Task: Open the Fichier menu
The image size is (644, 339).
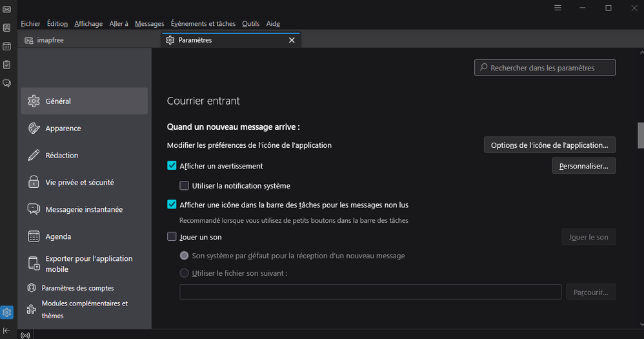Action: click(x=30, y=24)
